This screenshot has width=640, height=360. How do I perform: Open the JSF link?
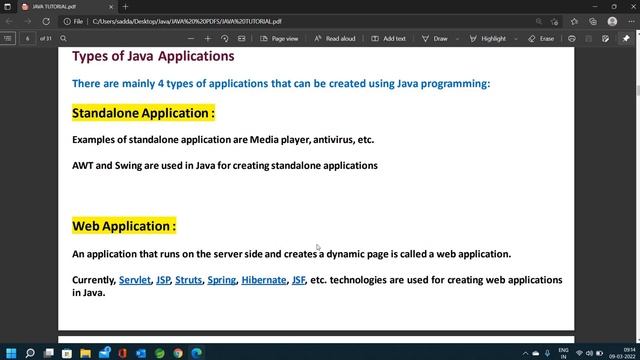point(298,280)
